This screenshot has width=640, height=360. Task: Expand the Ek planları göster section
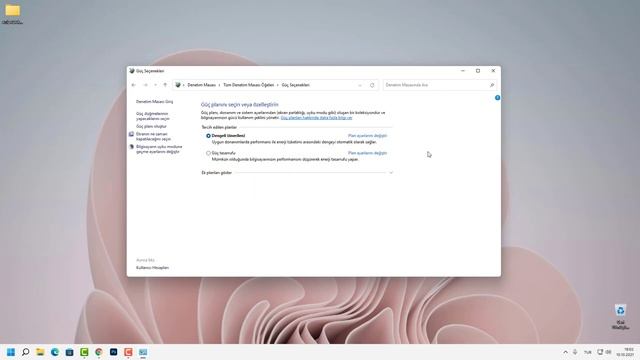point(391,173)
